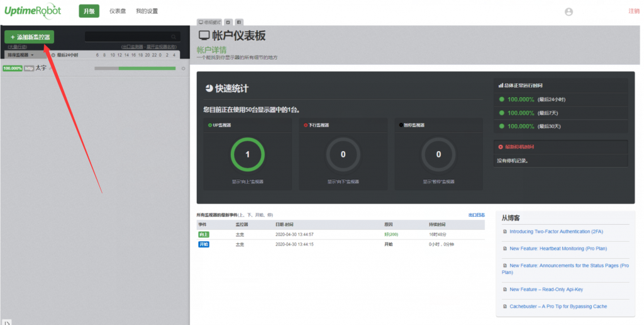
Task: Click bar chart icon beside 总体正常运行时间
Action: (501, 86)
